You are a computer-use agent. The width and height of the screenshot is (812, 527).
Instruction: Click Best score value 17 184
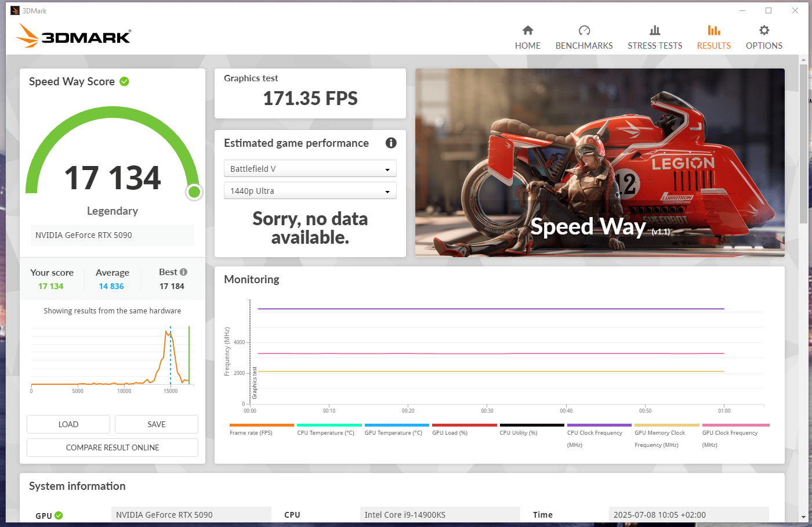point(172,286)
